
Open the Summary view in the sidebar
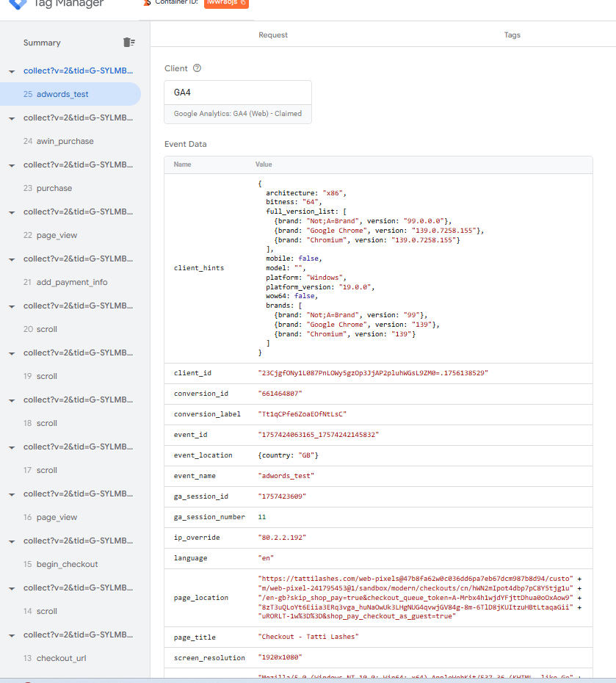pyautogui.click(x=42, y=43)
